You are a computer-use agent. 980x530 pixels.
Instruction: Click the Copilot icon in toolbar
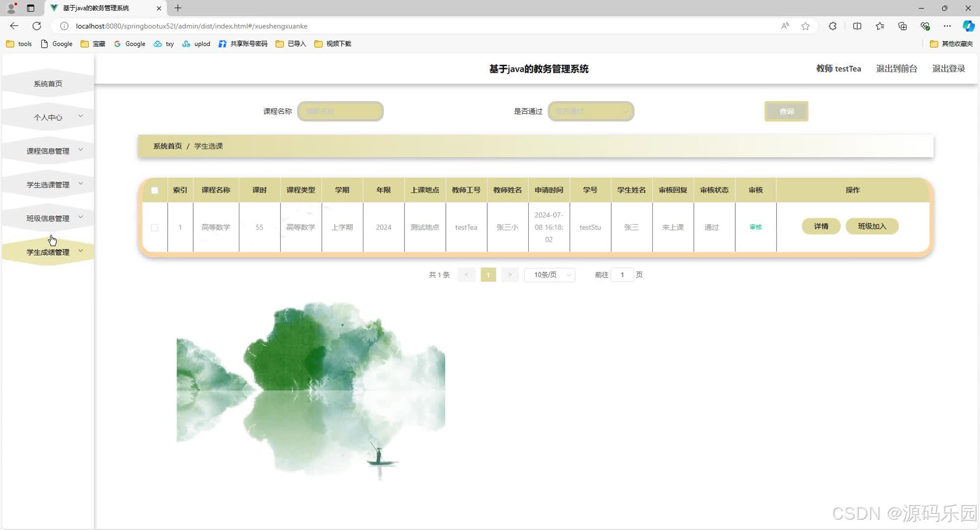tap(969, 26)
